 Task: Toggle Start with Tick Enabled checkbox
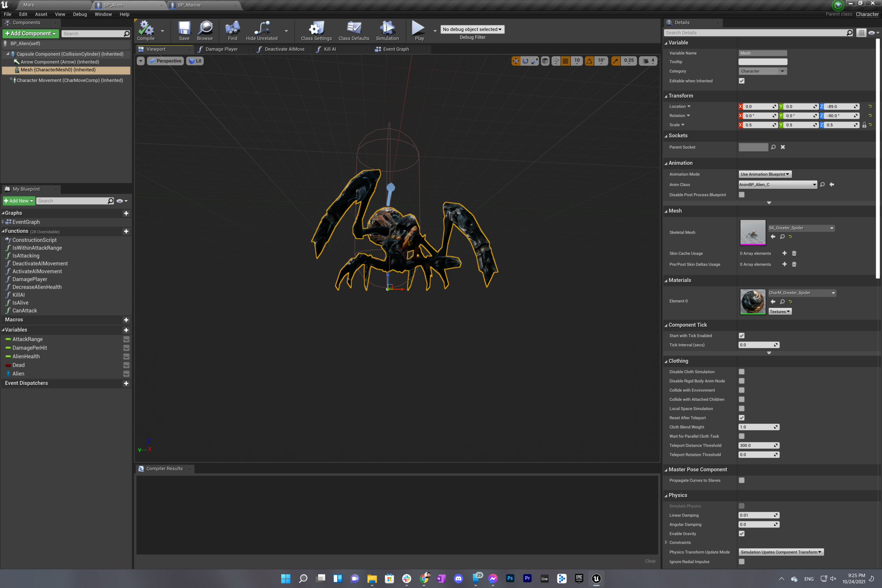point(742,336)
